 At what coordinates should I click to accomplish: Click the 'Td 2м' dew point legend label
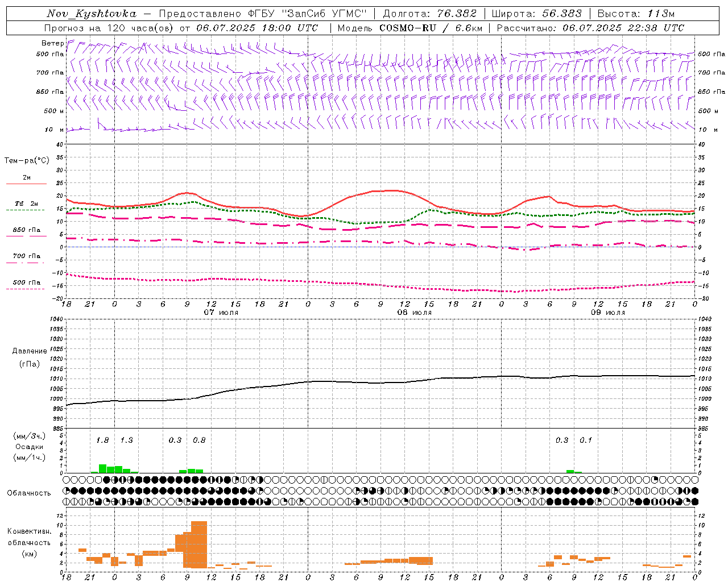tap(27, 203)
